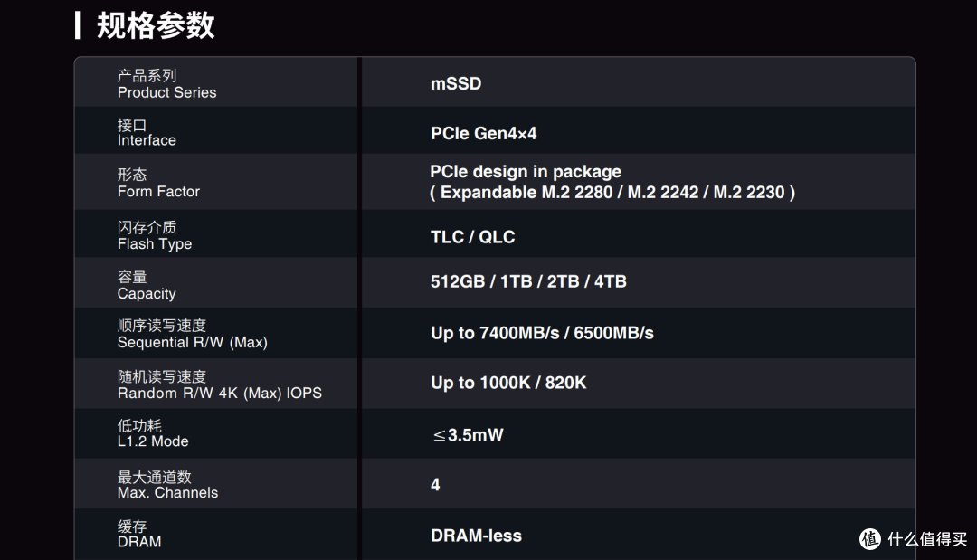Click the PCIe design in package text
The width and height of the screenshot is (977, 560).
(x=525, y=171)
